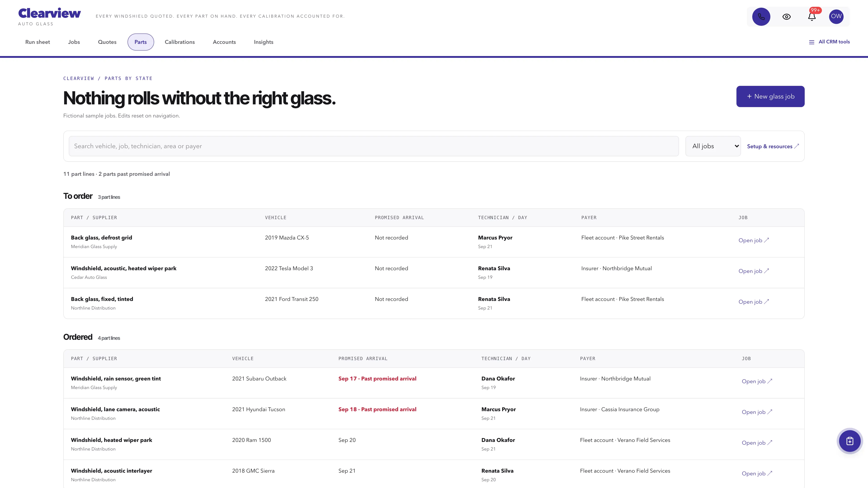Click 'Insurer · Cassia Insurance Group' payer
Viewport: 868px width, 488px height.
(620, 409)
